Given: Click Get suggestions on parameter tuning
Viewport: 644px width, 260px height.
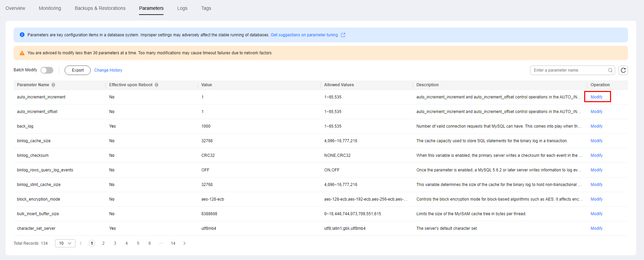Looking at the screenshot, I should click(304, 35).
